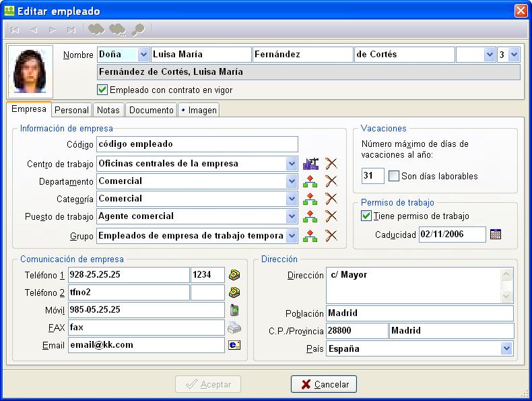The width and height of the screenshot is (532, 401).
Task: Click Teléfono 1 number field
Action: click(x=129, y=275)
